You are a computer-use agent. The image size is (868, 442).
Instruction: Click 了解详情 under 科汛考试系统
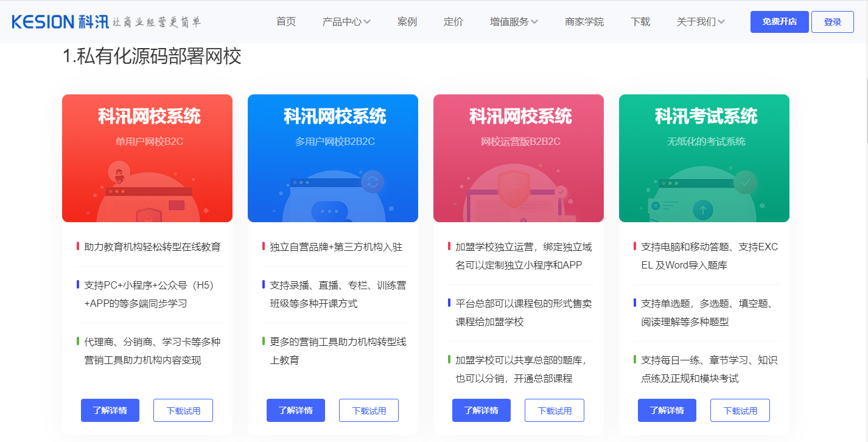coord(667,410)
